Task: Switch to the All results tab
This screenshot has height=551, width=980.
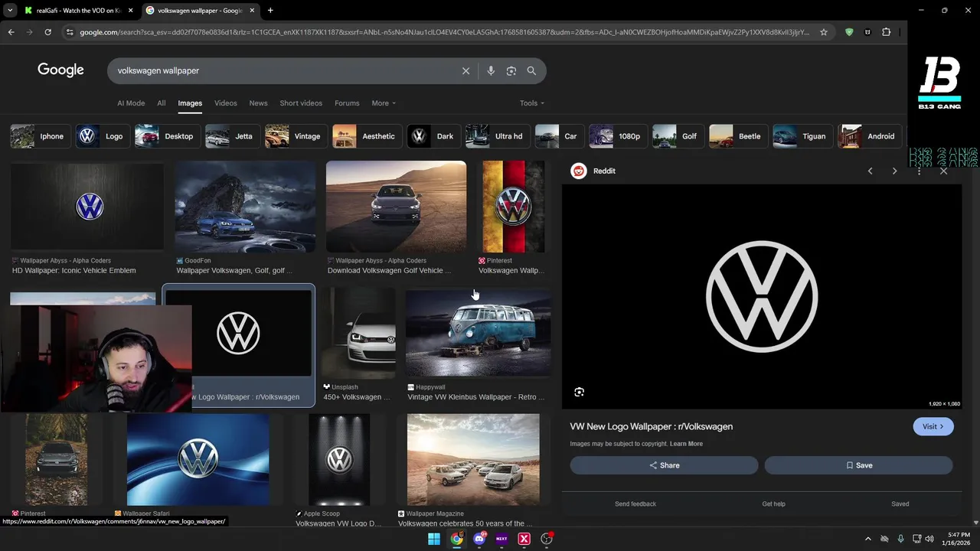Action: (x=162, y=103)
